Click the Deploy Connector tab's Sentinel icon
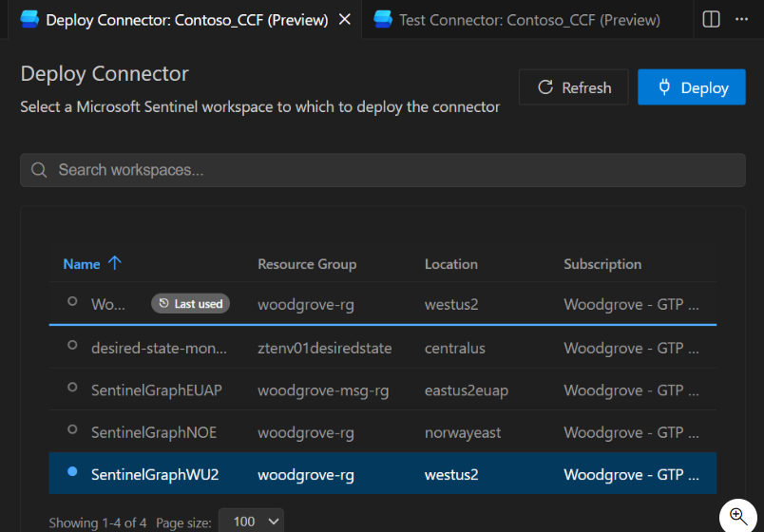The height and width of the screenshot is (532, 764). (30, 19)
